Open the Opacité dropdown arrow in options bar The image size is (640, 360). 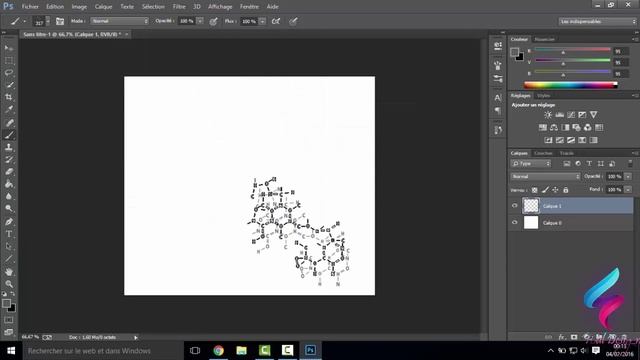200,21
